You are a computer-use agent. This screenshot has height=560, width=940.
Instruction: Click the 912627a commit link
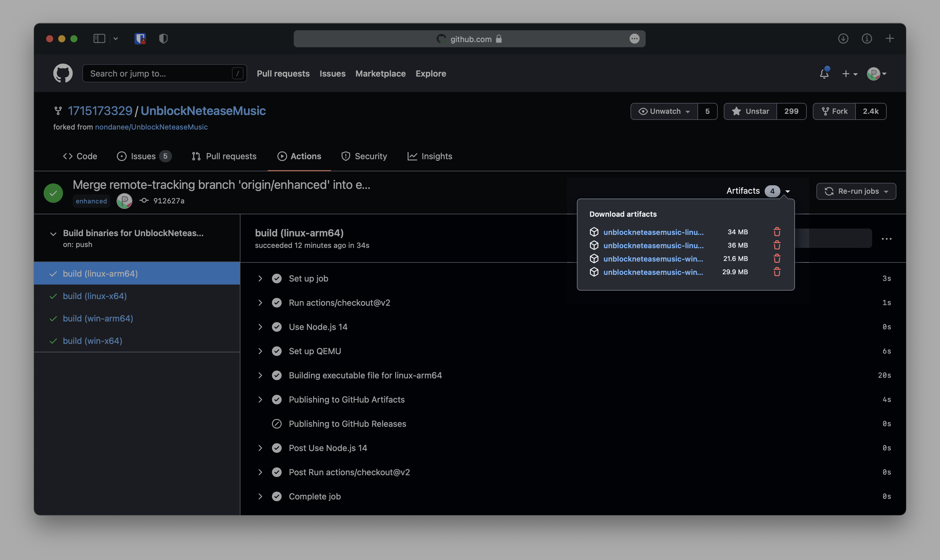(x=169, y=201)
